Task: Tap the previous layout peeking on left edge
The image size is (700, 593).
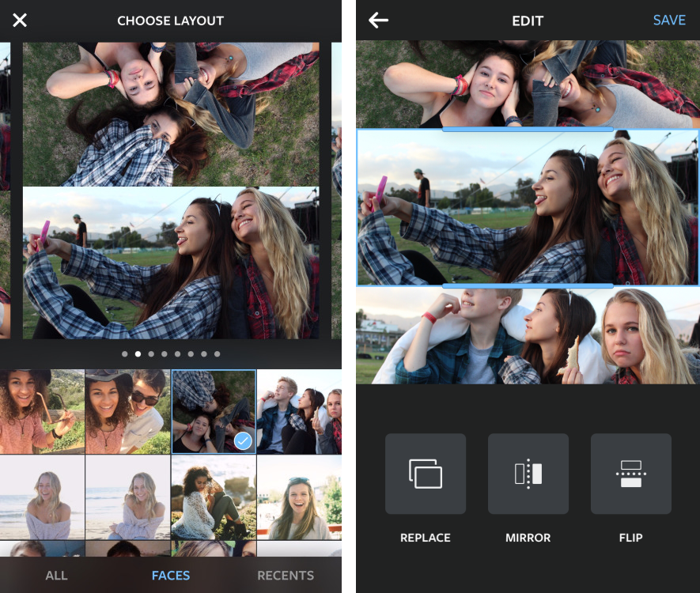Action: point(5,191)
